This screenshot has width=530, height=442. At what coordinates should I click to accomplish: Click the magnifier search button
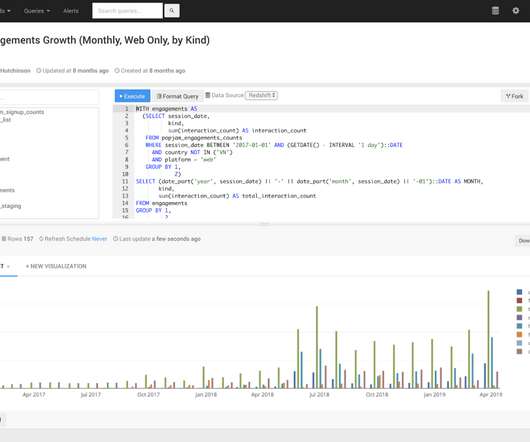coord(172,11)
